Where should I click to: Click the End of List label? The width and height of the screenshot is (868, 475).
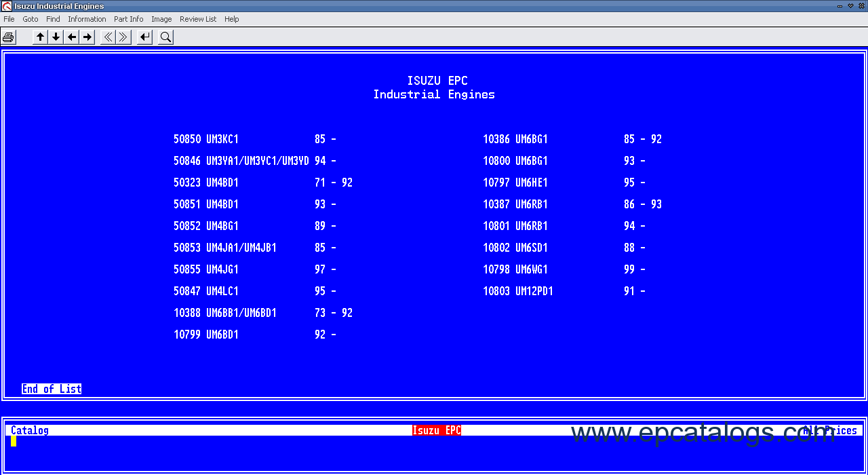coord(52,389)
